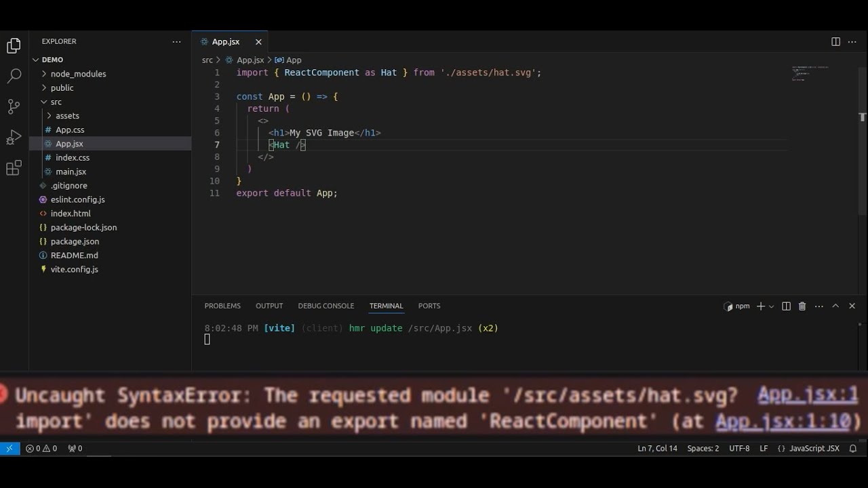This screenshot has width=868, height=488.
Task: Open Explorer more actions ellipsis
Action: (x=176, y=41)
